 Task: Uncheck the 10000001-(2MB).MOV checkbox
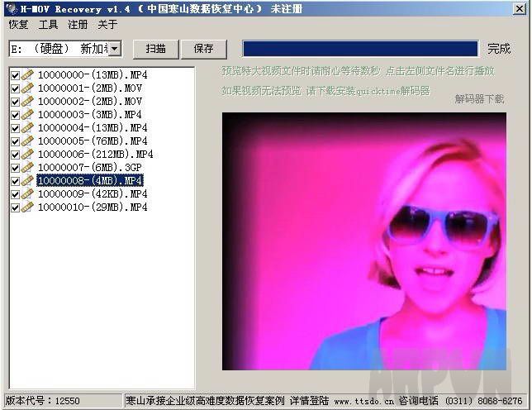coord(15,88)
